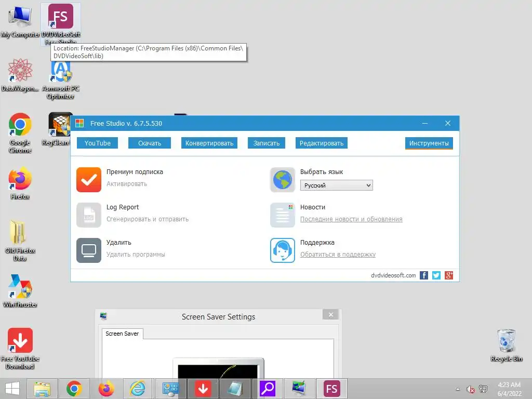Select the DVDVideoSoft Free Studio desktop icon
The image size is (532, 399).
[61, 24]
